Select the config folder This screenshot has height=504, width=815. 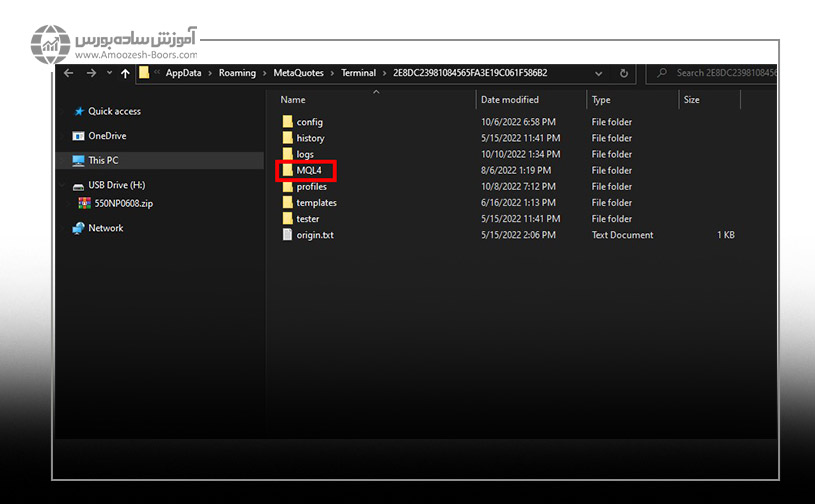pos(309,122)
